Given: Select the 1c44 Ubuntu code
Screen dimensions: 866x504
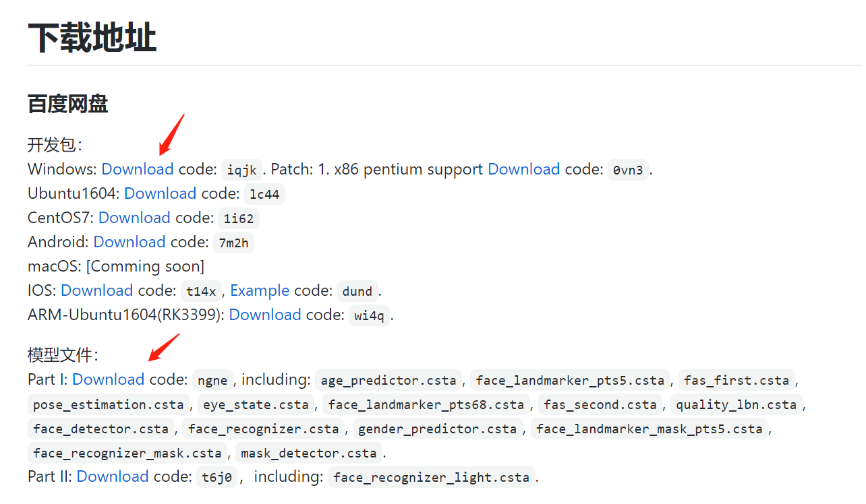Looking at the screenshot, I should tap(264, 195).
